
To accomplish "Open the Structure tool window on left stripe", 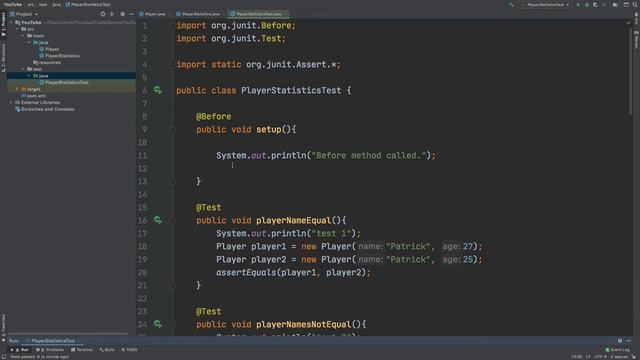I will pyautogui.click(x=3, y=57).
